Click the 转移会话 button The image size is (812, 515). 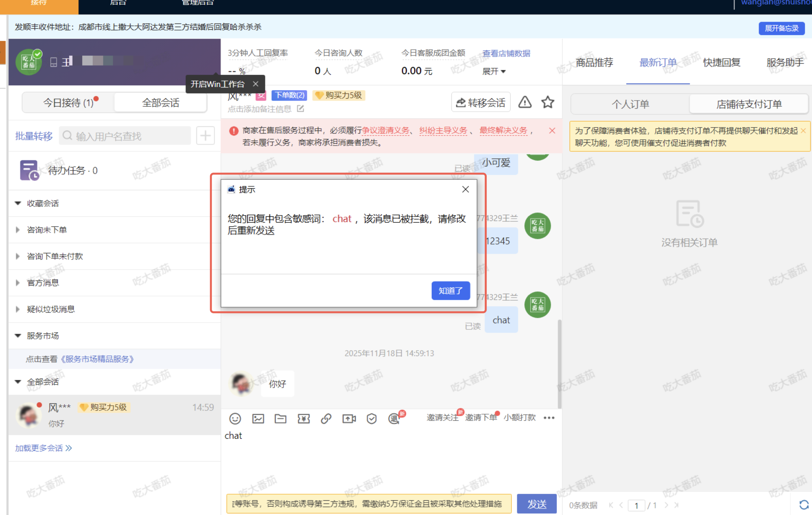coord(481,102)
